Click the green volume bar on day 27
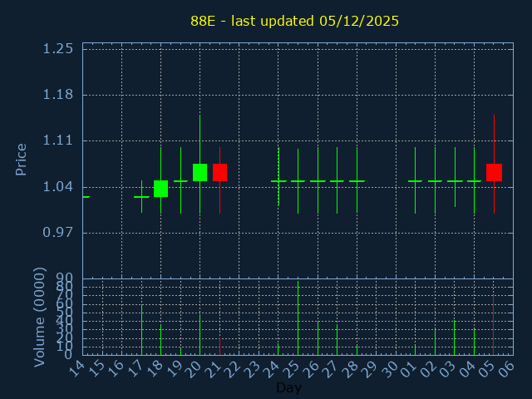Screen dimensions: 532x399 pos(337,340)
